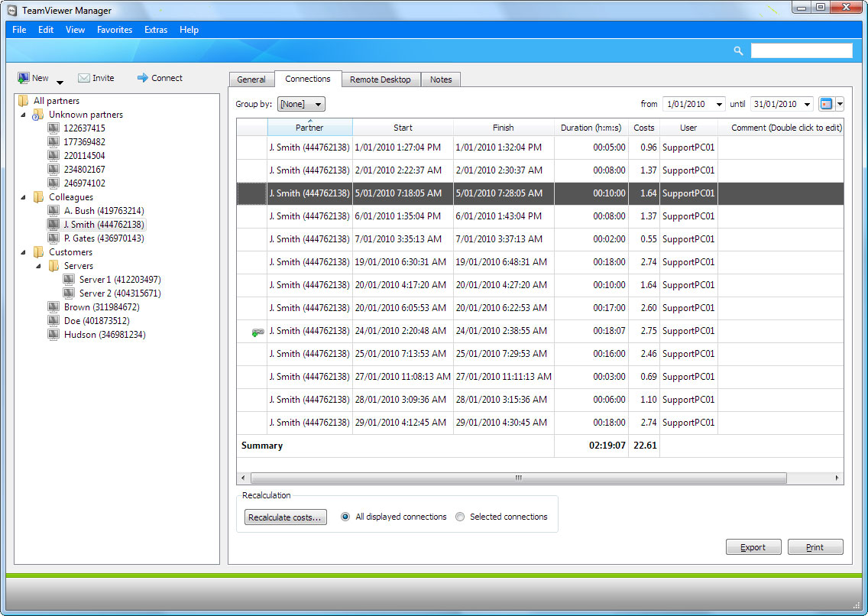Open the Edit menu

[x=46, y=30]
